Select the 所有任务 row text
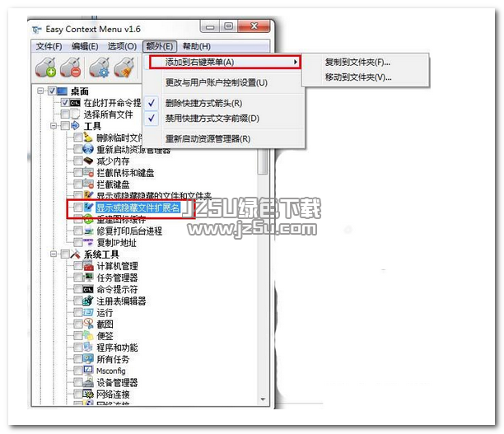Screen dimensions: 504x434 click(113, 359)
